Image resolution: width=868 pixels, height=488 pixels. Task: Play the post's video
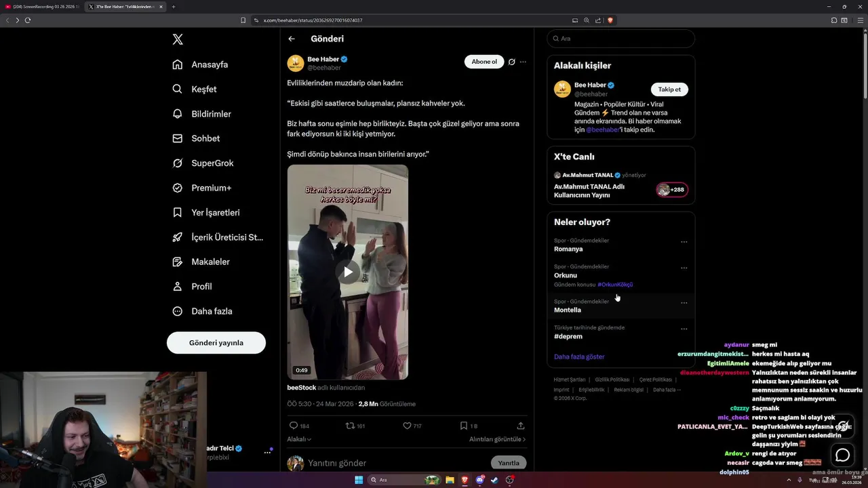[348, 272]
